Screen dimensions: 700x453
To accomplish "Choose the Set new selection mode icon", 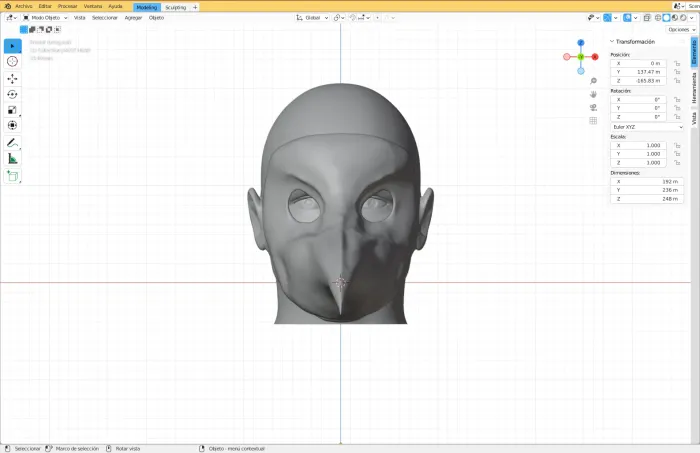I will tap(24, 29).
